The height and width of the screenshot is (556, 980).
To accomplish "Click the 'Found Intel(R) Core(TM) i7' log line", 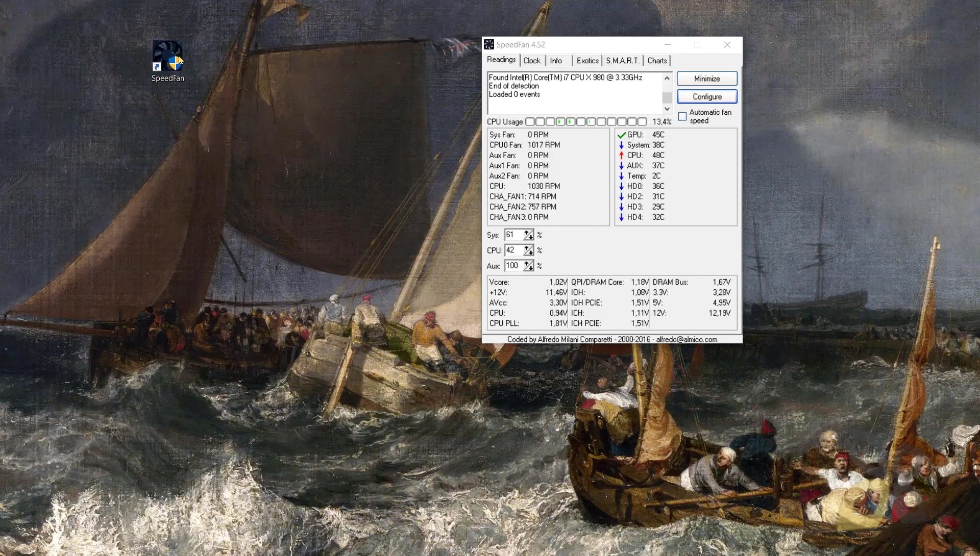I will tap(566, 78).
